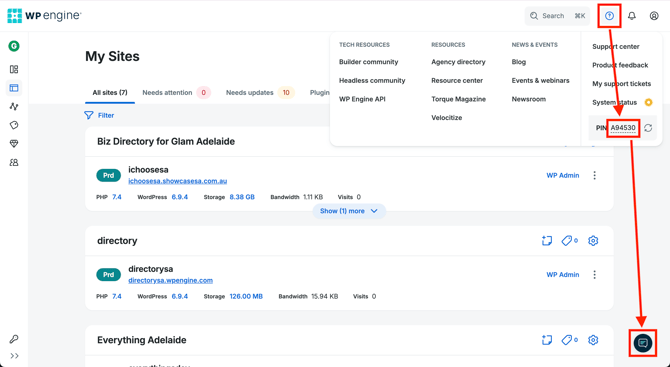Viewport: 670px width, 367px height.
Task: Open the key icon in sidebar
Action: click(x=14, y=339)
